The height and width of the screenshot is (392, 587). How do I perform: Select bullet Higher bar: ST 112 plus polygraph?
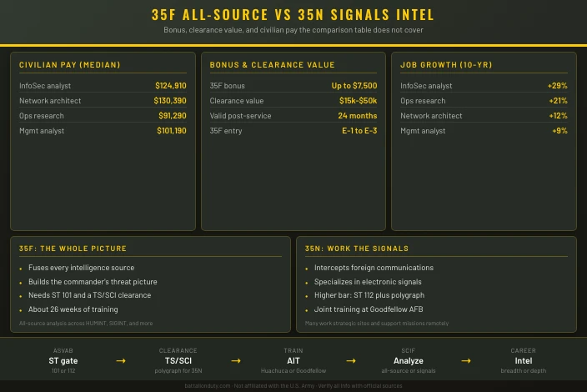pyautogui.click(x=369, y=295)
